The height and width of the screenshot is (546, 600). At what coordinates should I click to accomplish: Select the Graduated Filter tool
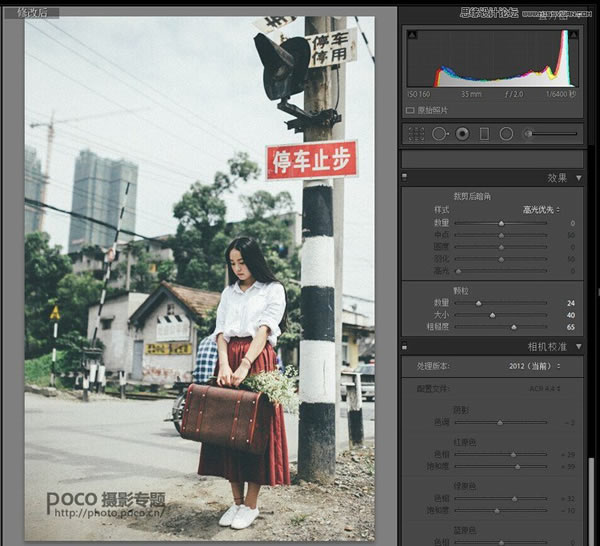484,134
